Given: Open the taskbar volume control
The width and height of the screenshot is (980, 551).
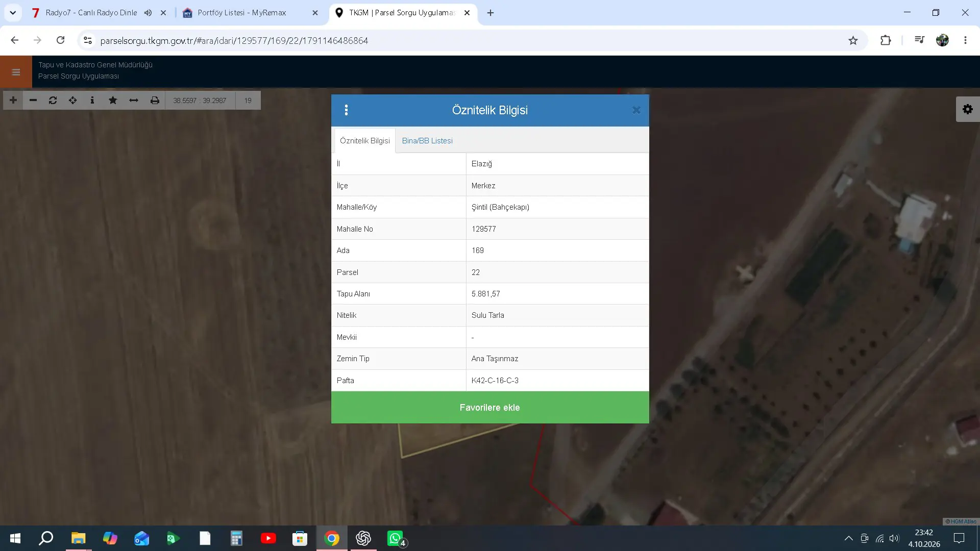Looking at the screenshot, I should coord(894,538).
